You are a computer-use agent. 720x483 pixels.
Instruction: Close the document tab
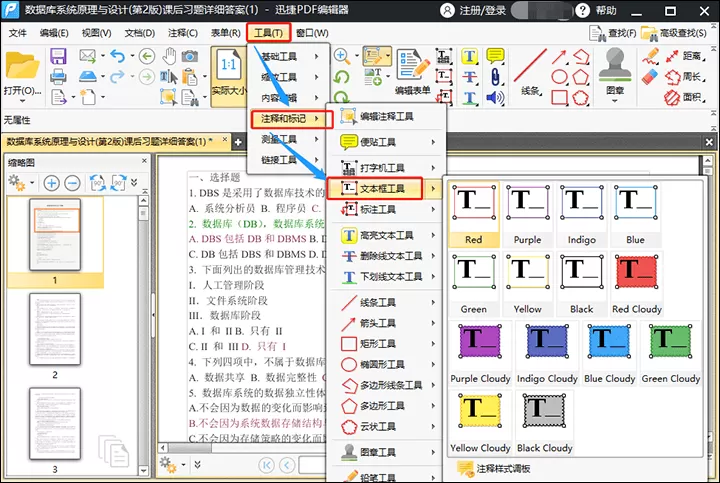pyautogui.click(x=225, y=140)
